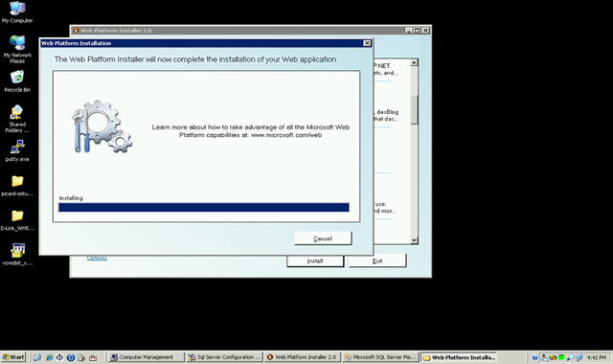Click scroll down arrow in installer list
The image size is (613, 364).
pos(414,240)
